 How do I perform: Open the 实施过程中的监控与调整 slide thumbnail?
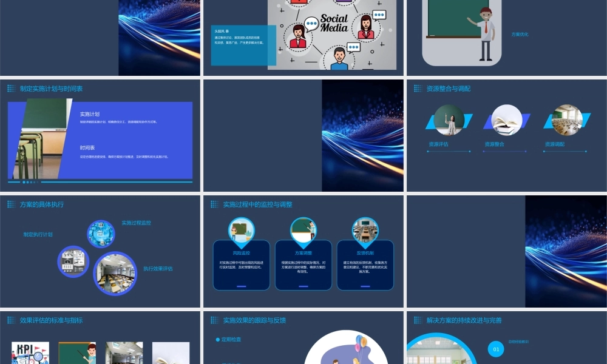(x=303, y=251)
